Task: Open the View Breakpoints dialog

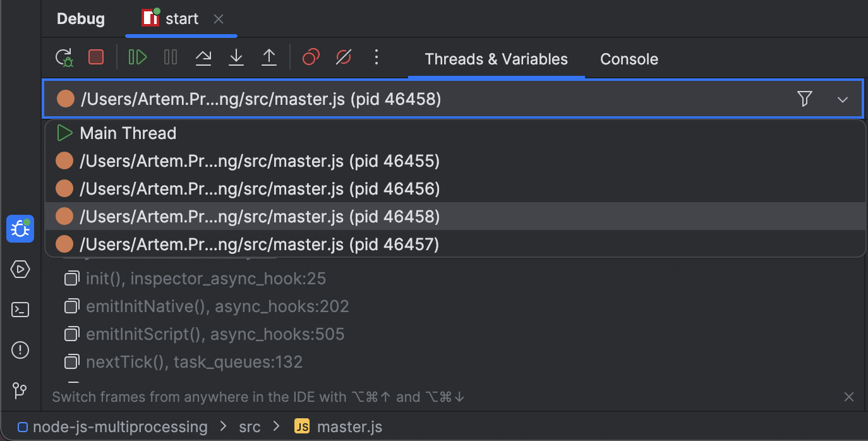Action: (x=310, y=57)
